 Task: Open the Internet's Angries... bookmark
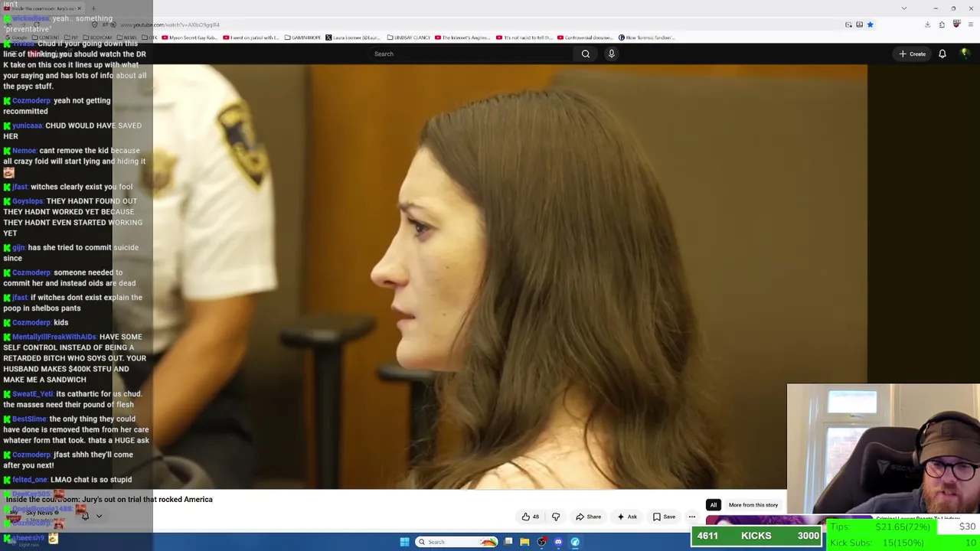462,37
